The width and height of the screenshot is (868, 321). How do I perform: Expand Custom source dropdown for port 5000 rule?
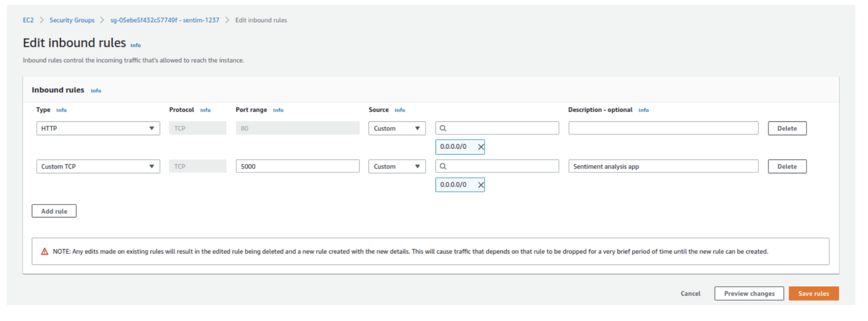pyautogui.click(x=397, y=167)
